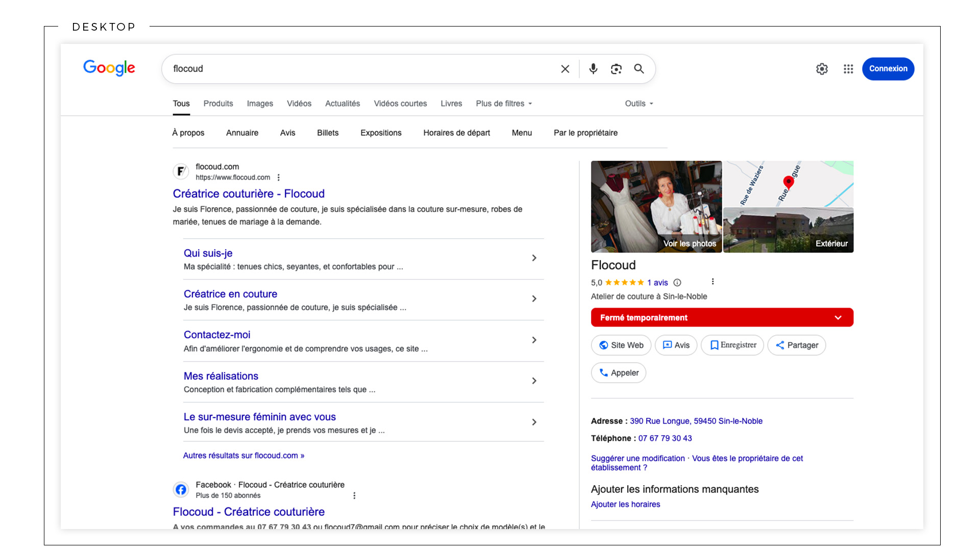Image resolution: width=980 pixels, height=551 pixels.
Task: Open the Contactez-moi link
Action: click(x=217, y=335)
